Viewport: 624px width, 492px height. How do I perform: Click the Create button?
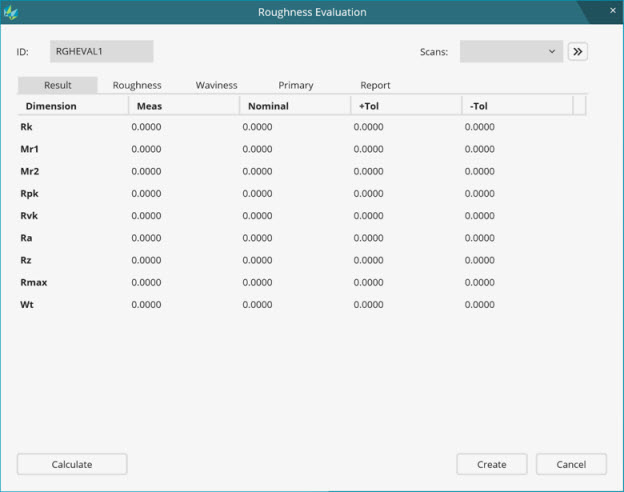(491, 464)
